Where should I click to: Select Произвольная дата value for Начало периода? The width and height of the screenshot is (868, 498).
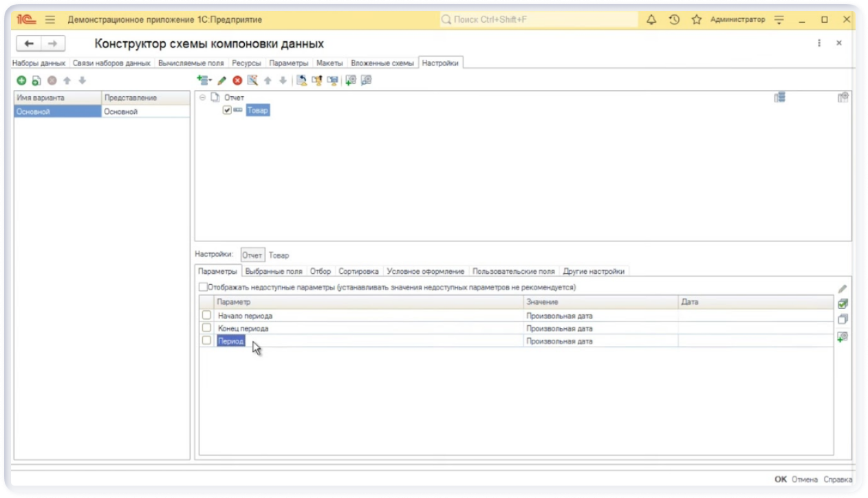click(x=600, y=316)
